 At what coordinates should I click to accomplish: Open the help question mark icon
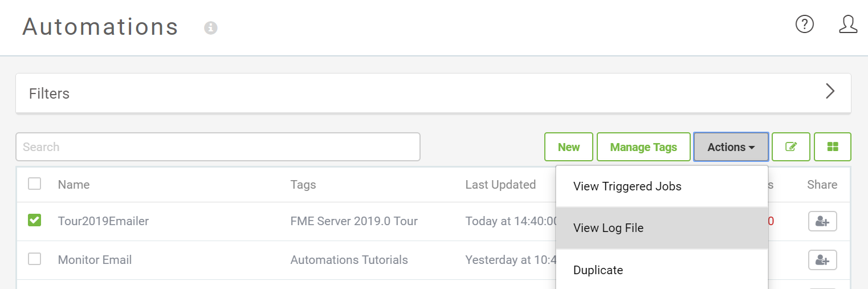tap(804, 25)
